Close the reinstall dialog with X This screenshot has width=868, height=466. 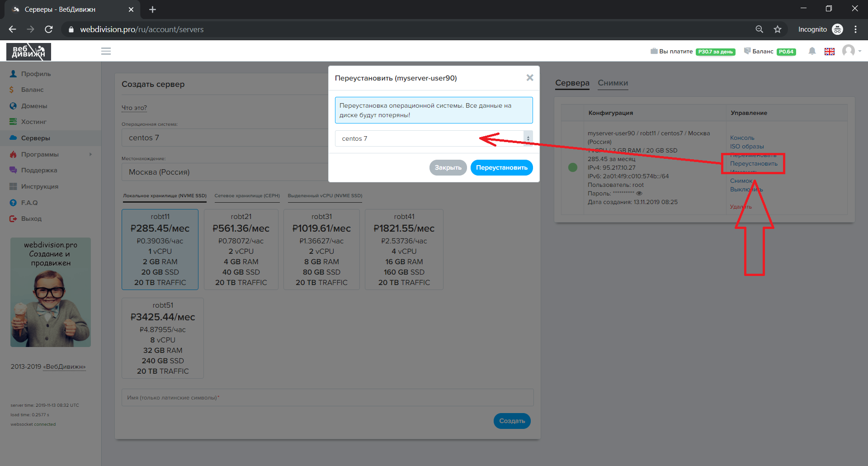529,78
